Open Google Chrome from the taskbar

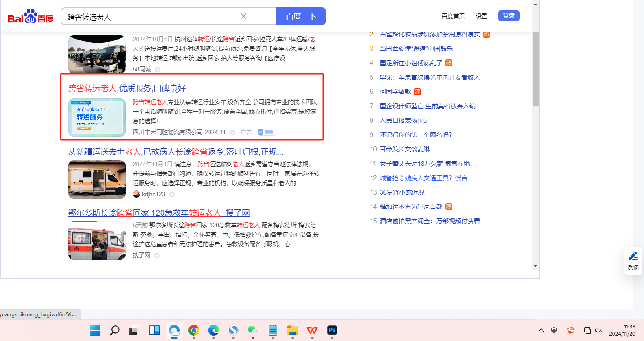click(x=194, y=331)
